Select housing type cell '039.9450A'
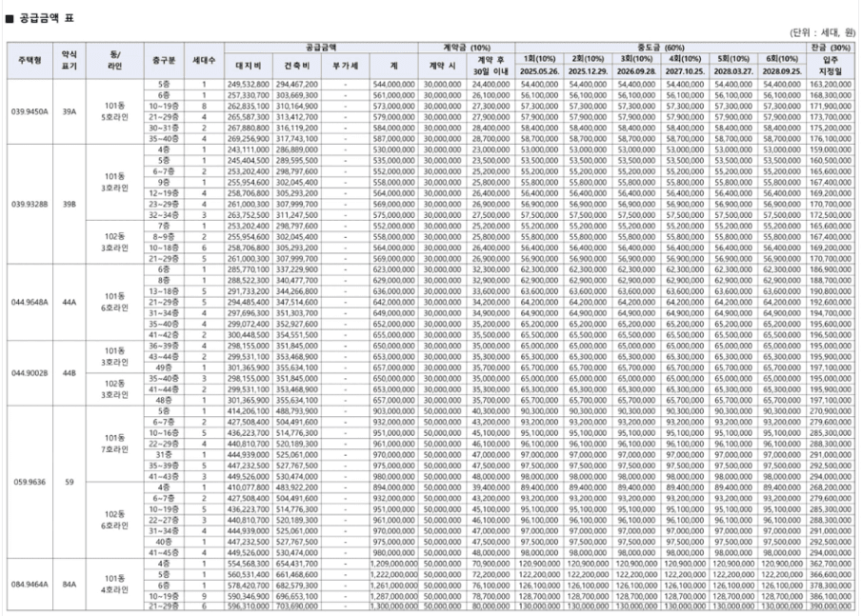 click(x=30, y=111)
